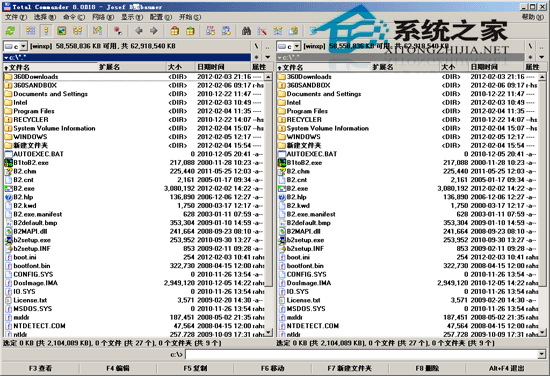Select B2.exe file in left panel
The height and width of the screenshot is (376, 550).
click(134, 188)
